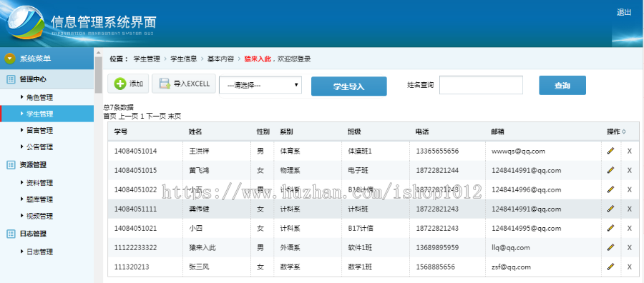The image size is (644, 283).
Task: Click the department cell 体育系
Action: (290, 151)
